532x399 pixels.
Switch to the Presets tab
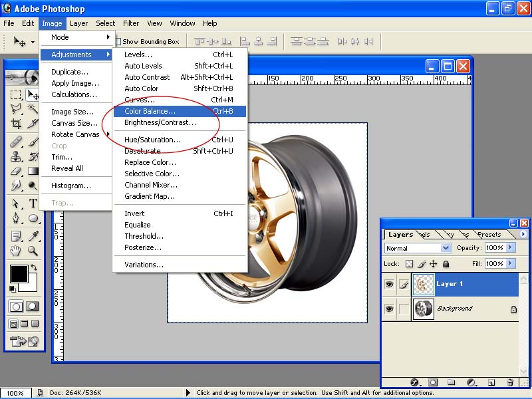pyautogui.click(x=489, y=234)
